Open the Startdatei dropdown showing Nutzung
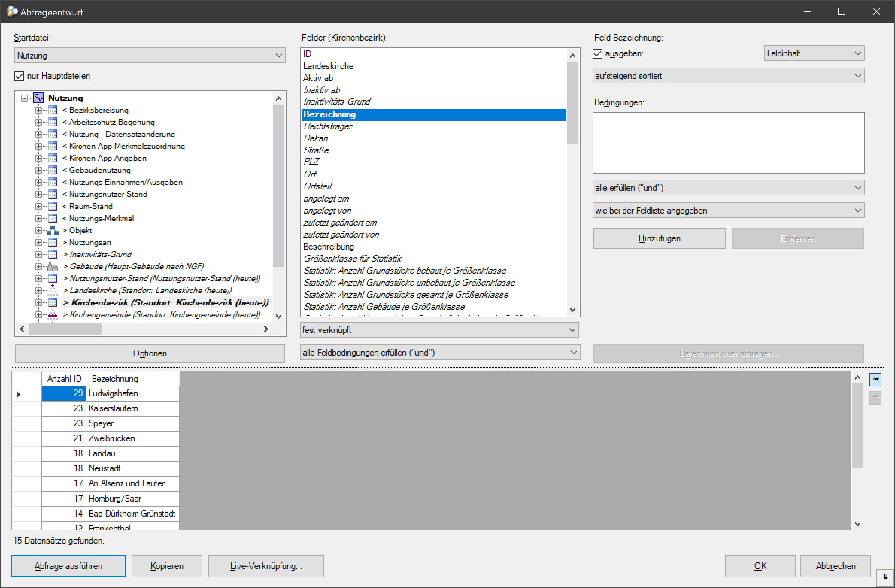 click(150, 56)
